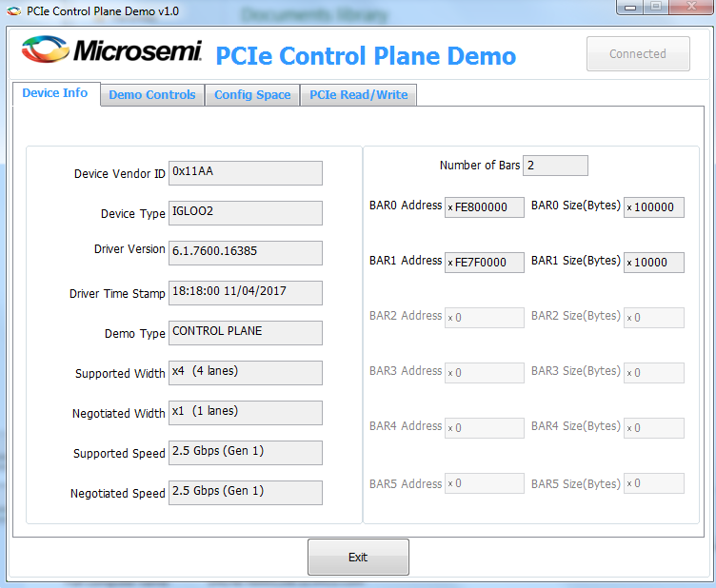Click the PCIe Control Plane Demo heading

(366, 55)
